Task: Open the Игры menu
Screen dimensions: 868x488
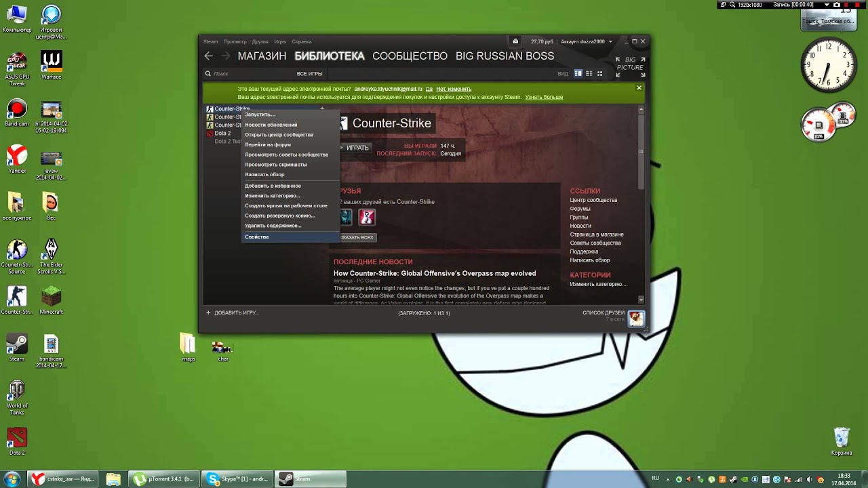Action: coord(280,41)
